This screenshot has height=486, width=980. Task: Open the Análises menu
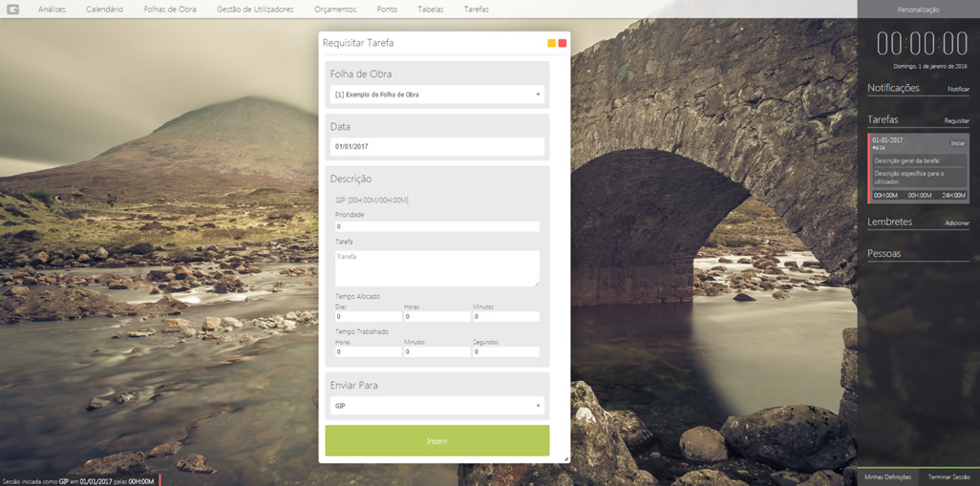coord(52,10)
